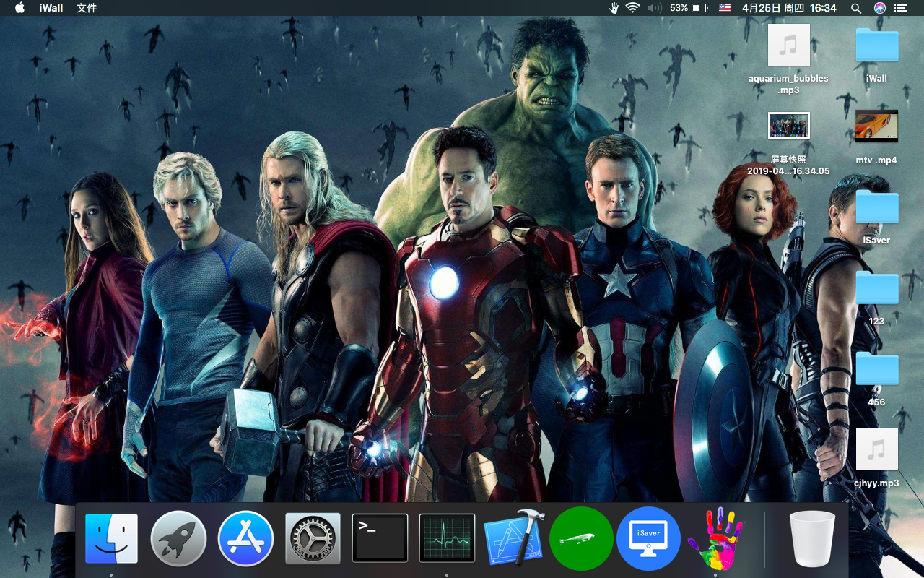Click the iSaver app in the Dock
924x578 pixels.
pyautogui.click(x=648, y=538)
